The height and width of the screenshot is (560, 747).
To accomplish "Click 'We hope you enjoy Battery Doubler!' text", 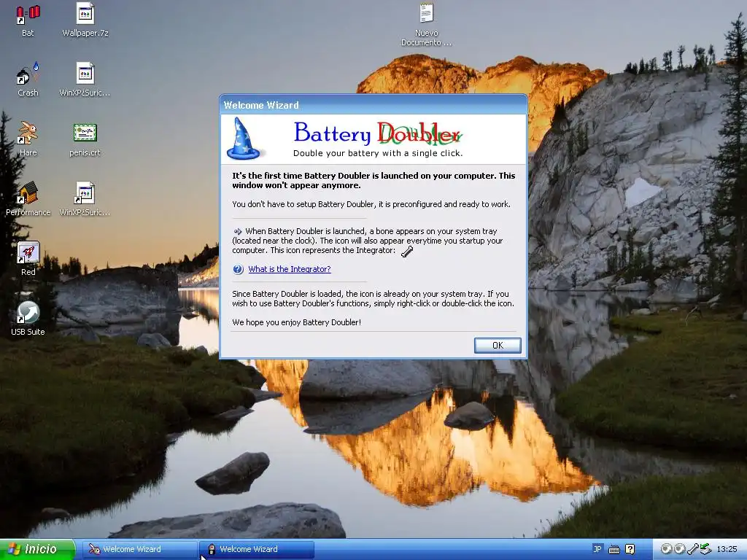I will coord(296,322).
